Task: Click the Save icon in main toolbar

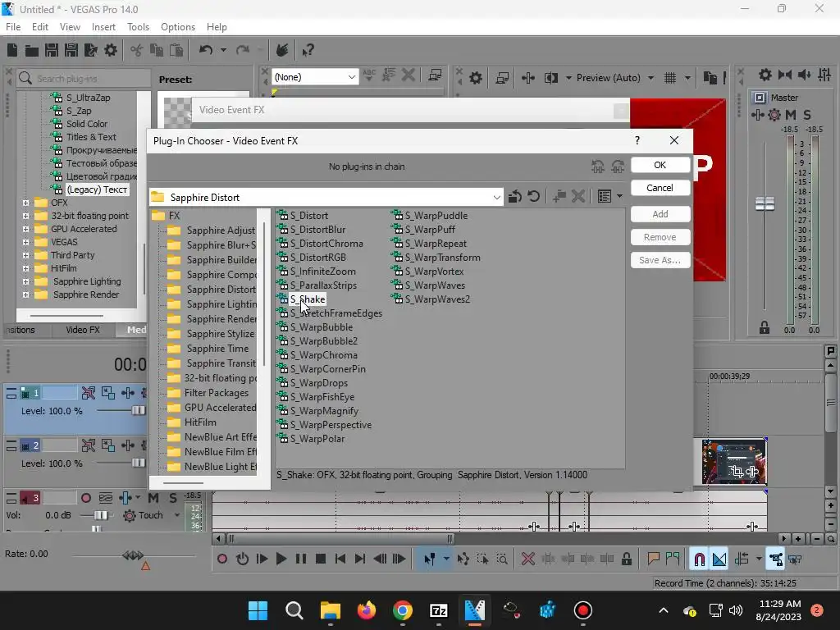Action: point(52,50)
